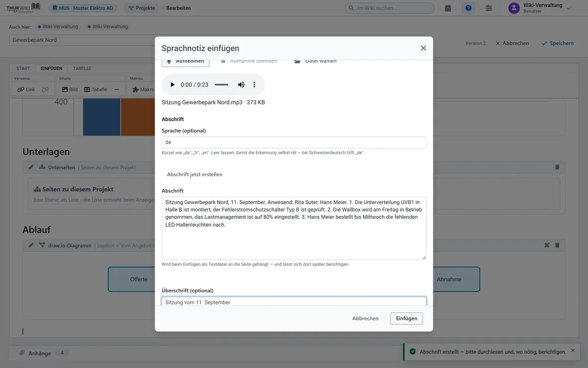588x368 pixels.
Task: Insert a link with the Link tool
Action: [x=26, y=89]
